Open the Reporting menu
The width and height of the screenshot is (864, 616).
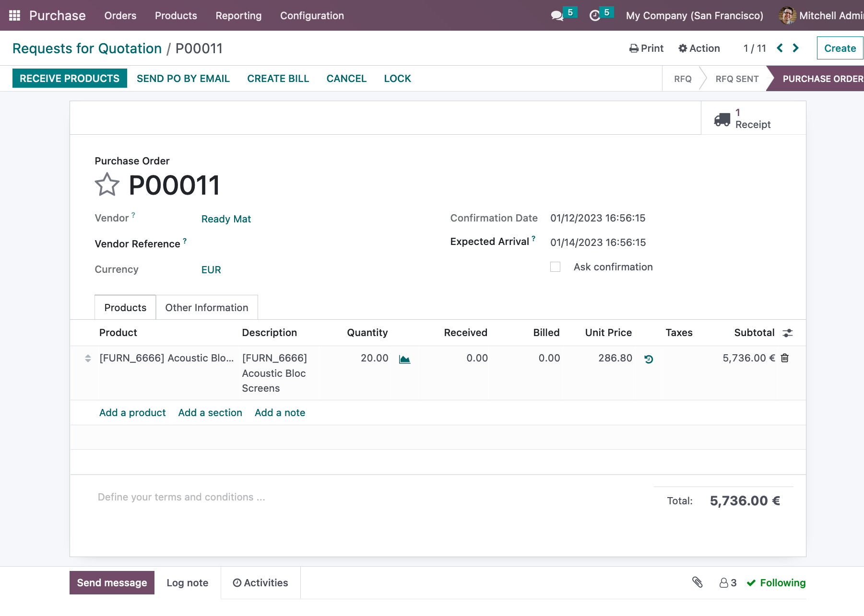pos(238,16)
